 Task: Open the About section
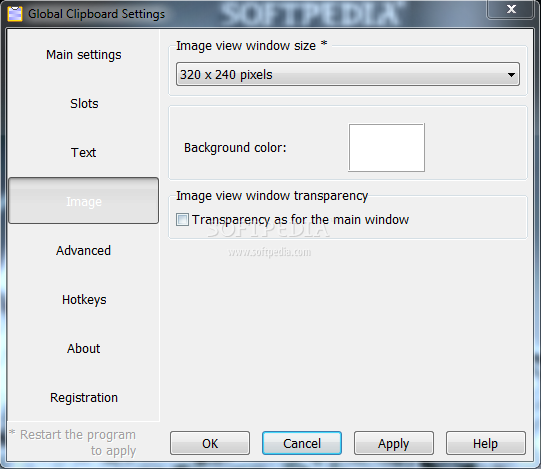(x=83, y=349)
